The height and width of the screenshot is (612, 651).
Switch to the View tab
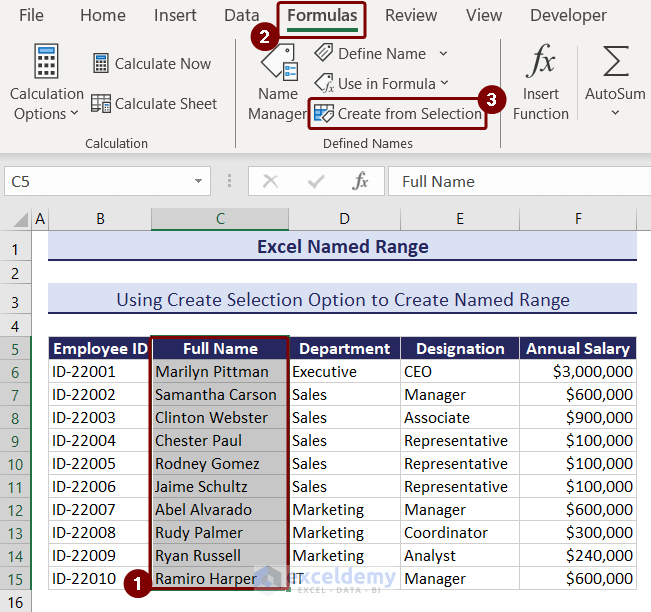coord(484,15)
